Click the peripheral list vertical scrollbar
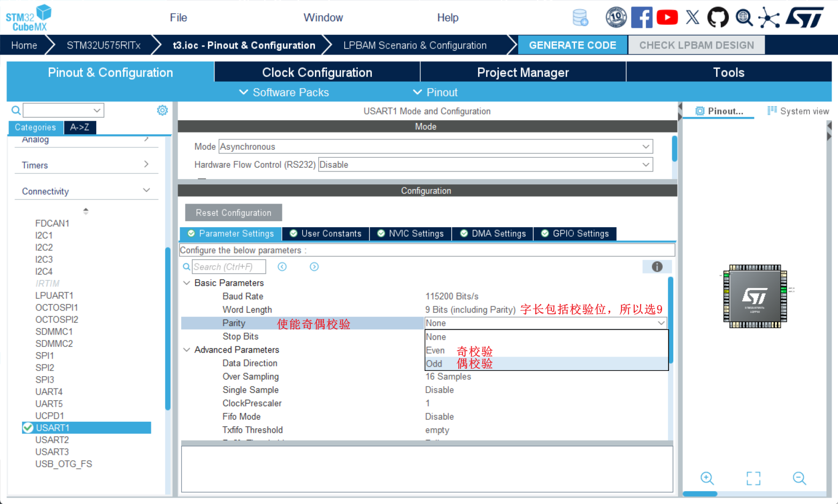 pyautogui.click(x=168, y=329)
